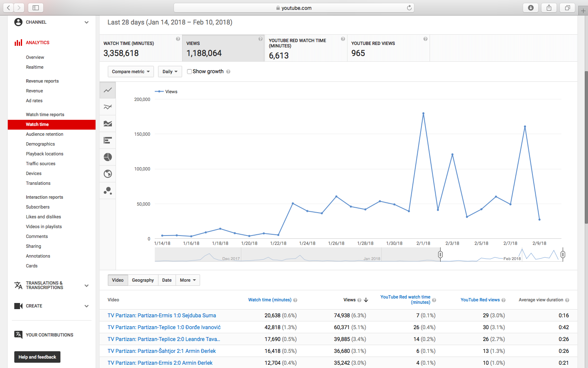The image size is (588, 368).
Task: Click the Channel account icon
Action: pyautogui.click(x=18, y=22)
